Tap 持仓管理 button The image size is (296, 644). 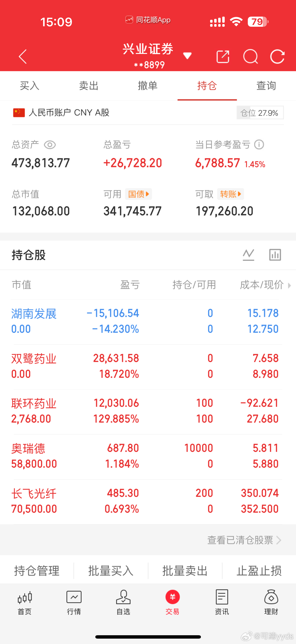[37, 571]
